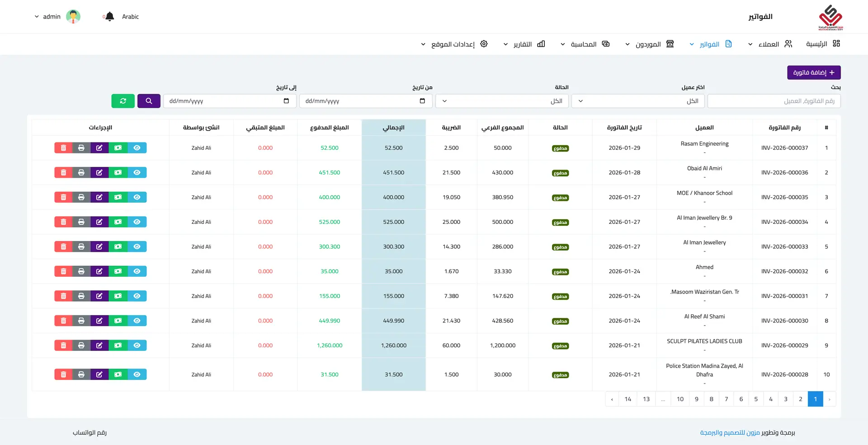Screen dimensions: 868x445
Task: Click the purple search magnifier button
Action: [x=149, y=101]
